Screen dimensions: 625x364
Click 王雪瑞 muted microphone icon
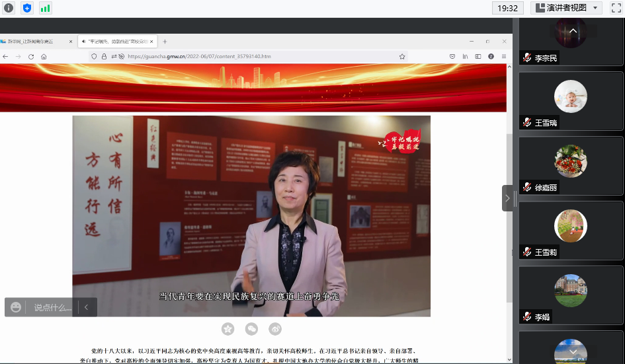[x=527, y=122]
